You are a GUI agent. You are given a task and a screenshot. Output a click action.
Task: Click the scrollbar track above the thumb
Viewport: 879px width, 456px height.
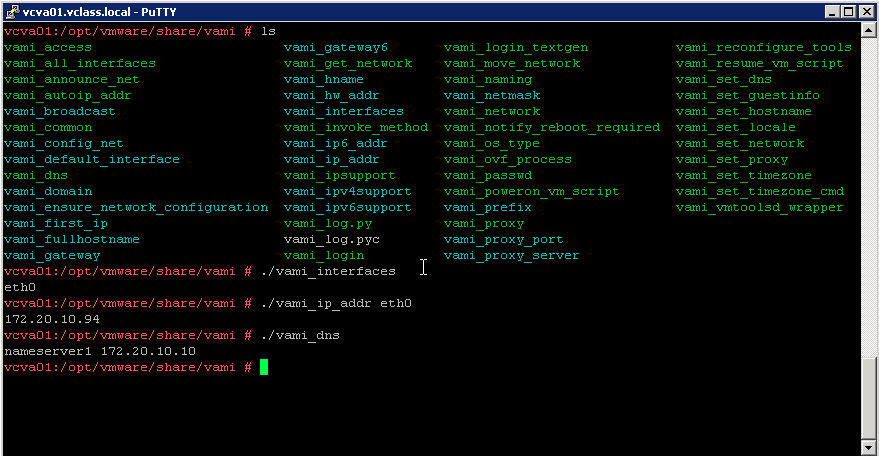868,196
